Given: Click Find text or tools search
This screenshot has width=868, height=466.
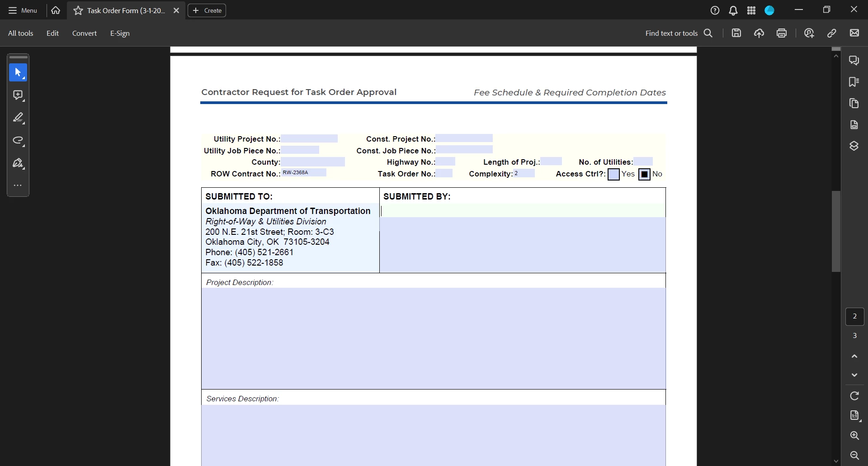Looking at the screenshot, I should [x=679, y=33].
